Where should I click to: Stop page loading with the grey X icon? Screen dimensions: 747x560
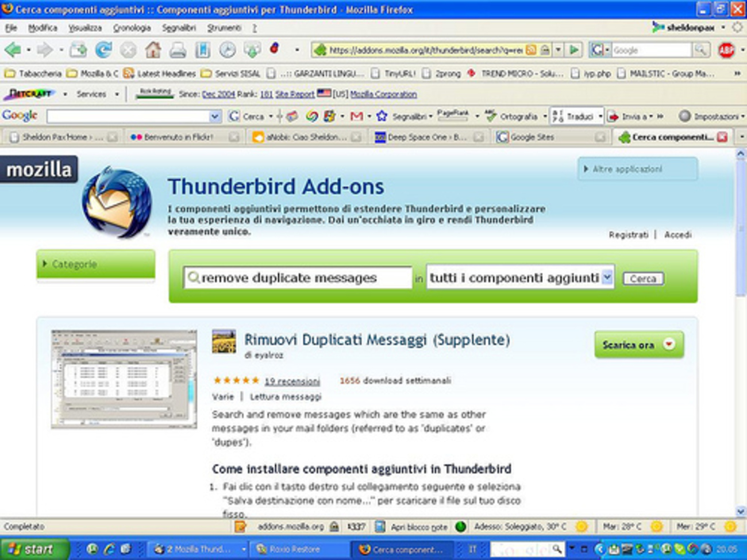tap(128, 51)
